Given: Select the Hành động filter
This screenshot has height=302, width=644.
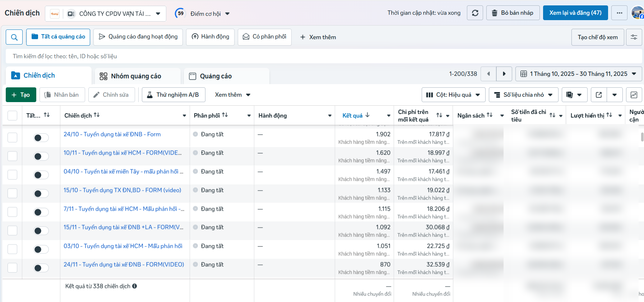Looking at the screenshot, I should point(210,37).
